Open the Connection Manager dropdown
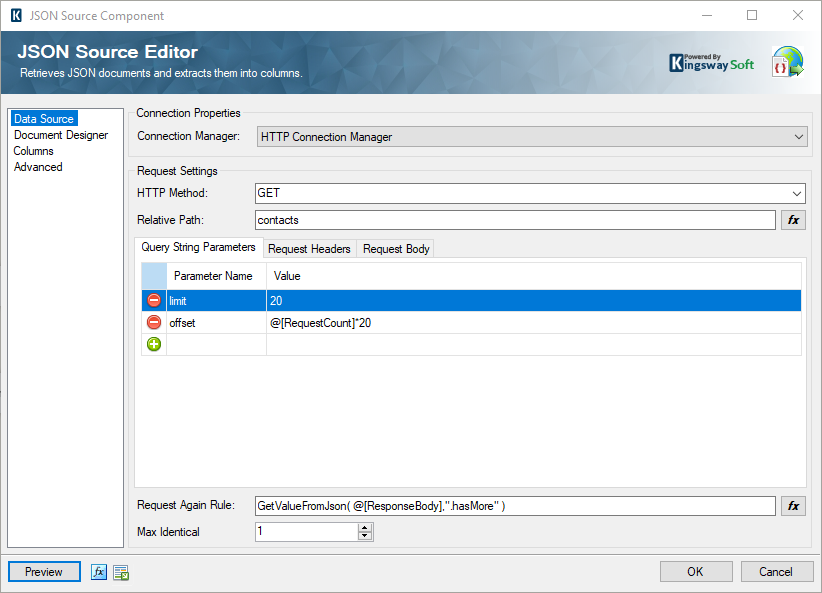 tap(798, 136)
